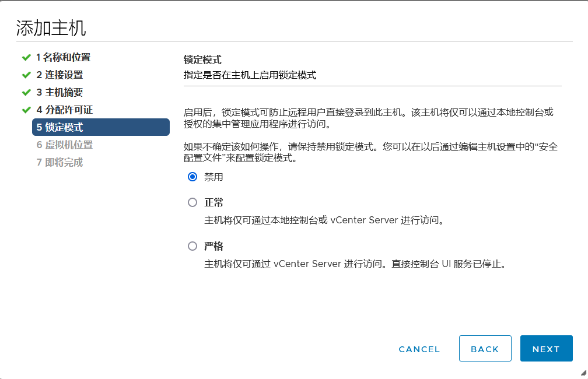Screen dimensions: 588x379
Task: Click green checkmark beside 连接设置 step
Action: point(26,75)
